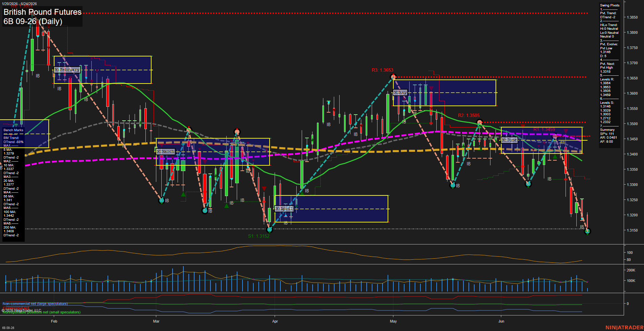Click the British Pound Futures chart title
Screen dimensions: 644x331
(x=43, y=12)
